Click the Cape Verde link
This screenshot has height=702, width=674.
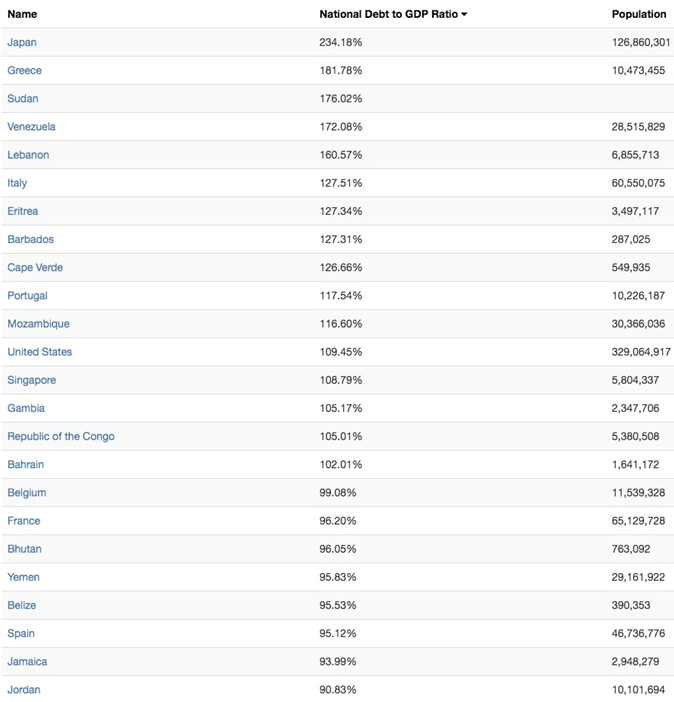[35, 267]
